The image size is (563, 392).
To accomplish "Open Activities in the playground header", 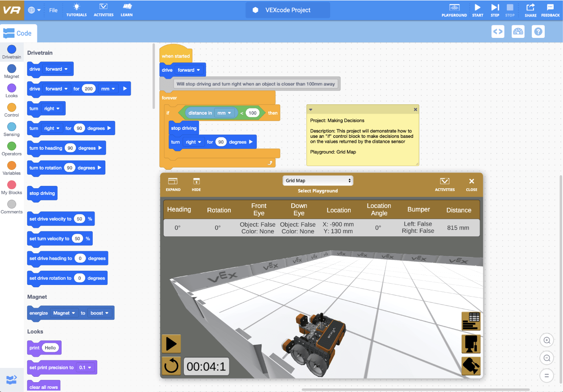I will click(444, 184).
